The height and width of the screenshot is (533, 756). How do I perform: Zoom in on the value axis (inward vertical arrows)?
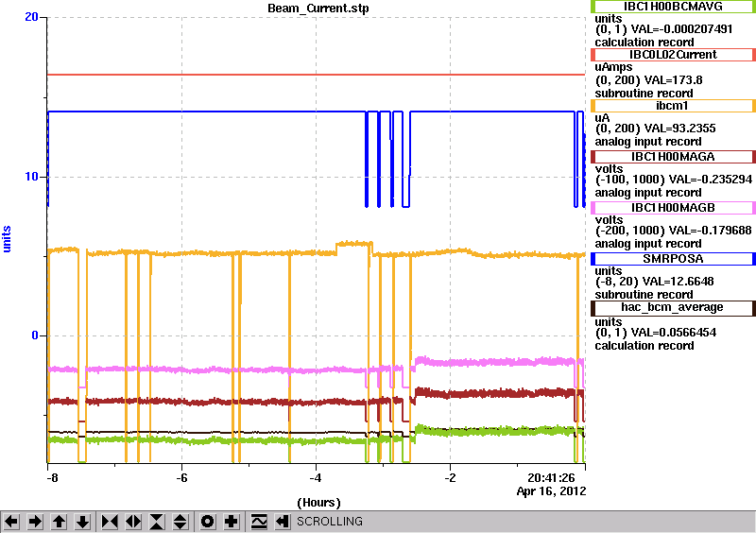pos(157,522)
